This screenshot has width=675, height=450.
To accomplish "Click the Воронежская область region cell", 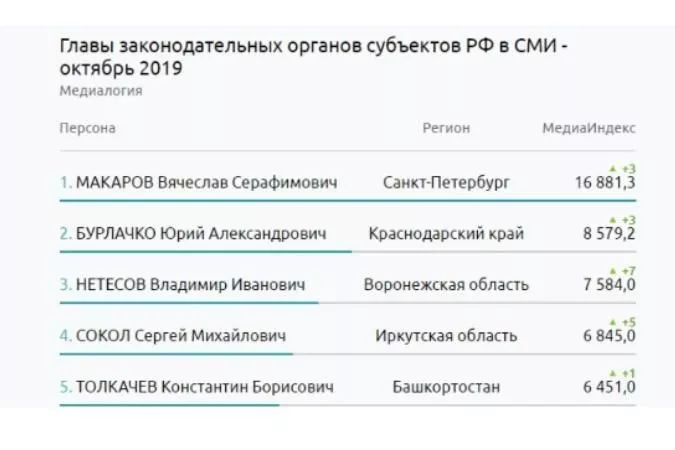I will point(446,285).
